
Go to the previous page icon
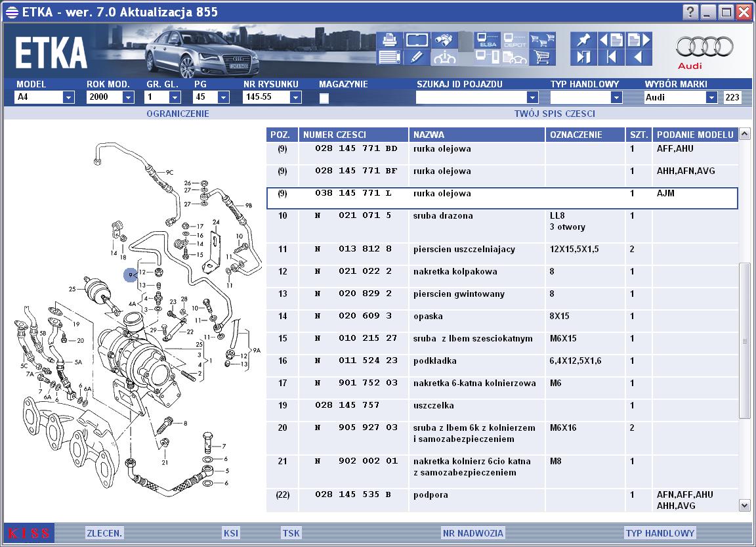tap(611, 40)
